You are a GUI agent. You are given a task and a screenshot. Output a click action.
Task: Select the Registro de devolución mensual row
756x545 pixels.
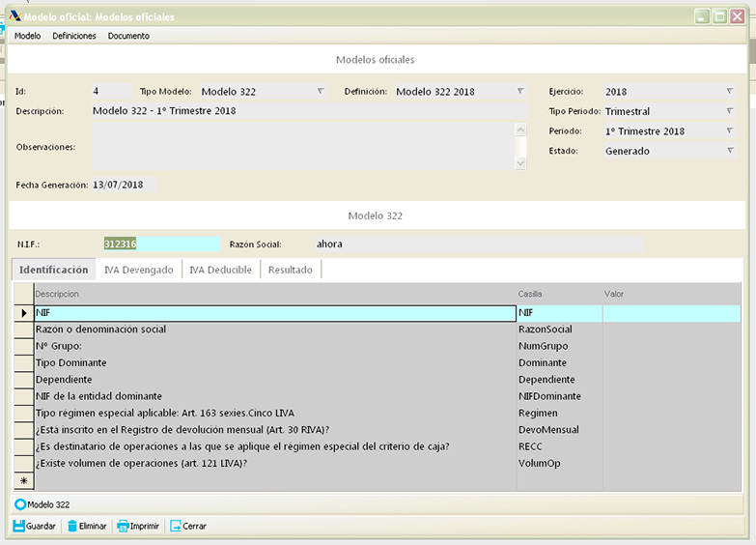coord(378,430)
